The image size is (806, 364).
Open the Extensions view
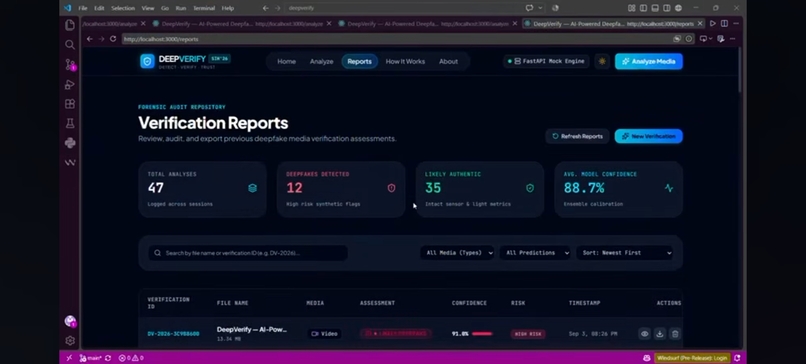pos(70,104)
